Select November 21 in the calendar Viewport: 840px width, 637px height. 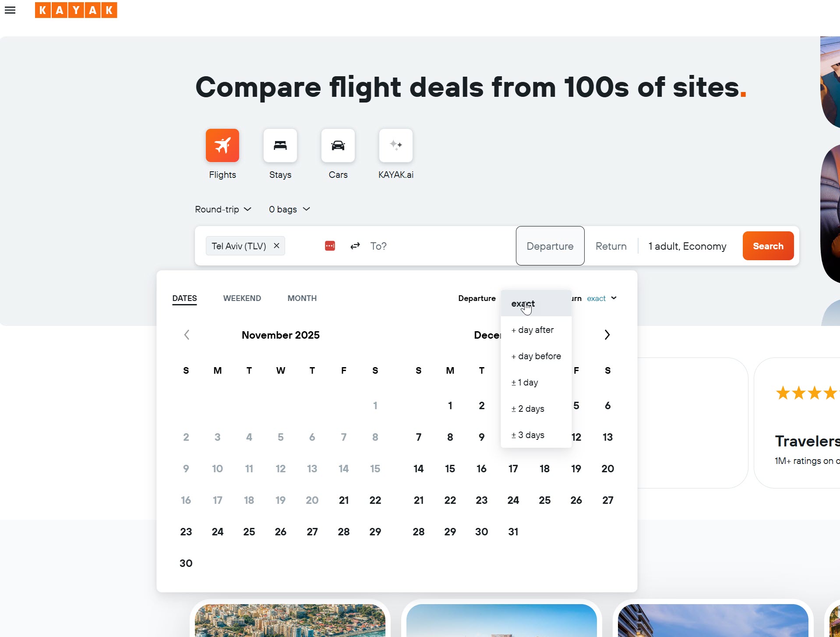tap(344, 500)
